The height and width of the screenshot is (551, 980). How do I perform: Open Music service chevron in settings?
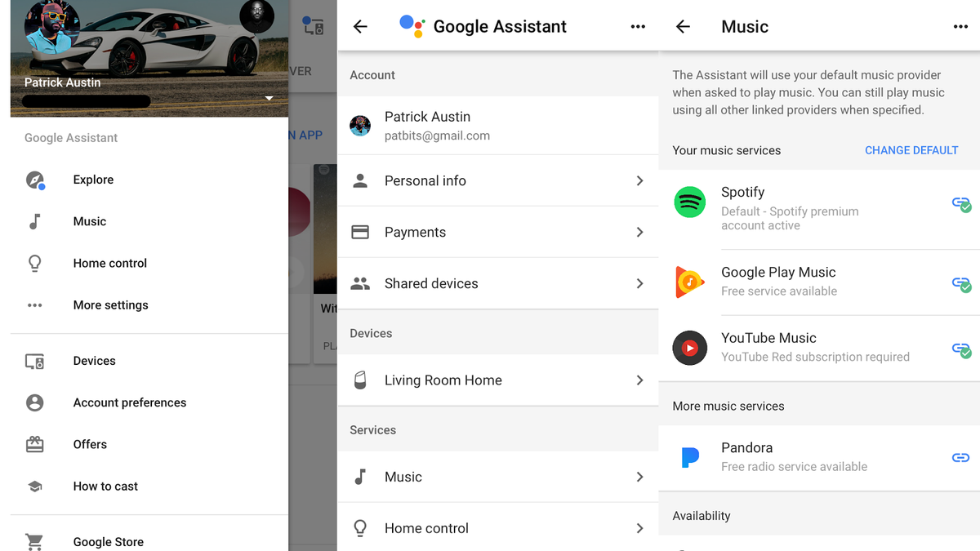[639, 477]
